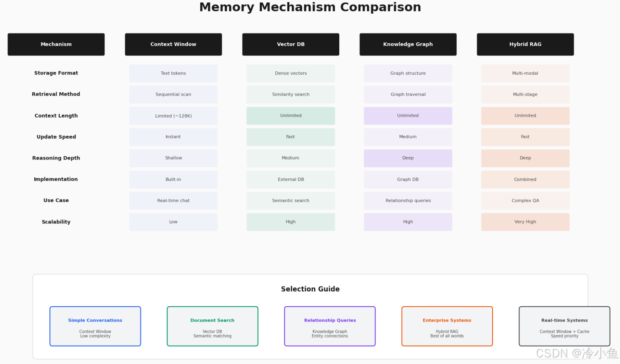Click Deep in the Knowledge Graph column
The image size is (620, 364).
[x=408, y=158]
